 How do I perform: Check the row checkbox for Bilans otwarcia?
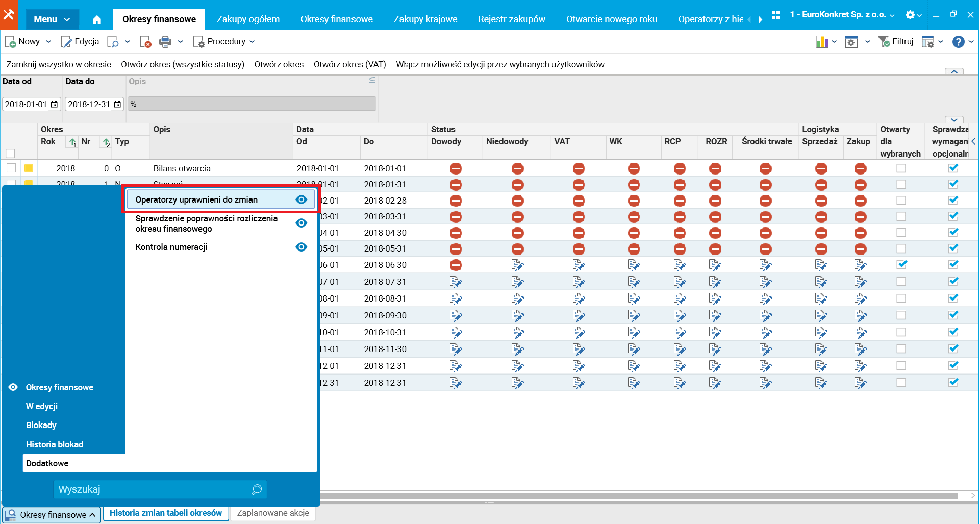(11, 168)
